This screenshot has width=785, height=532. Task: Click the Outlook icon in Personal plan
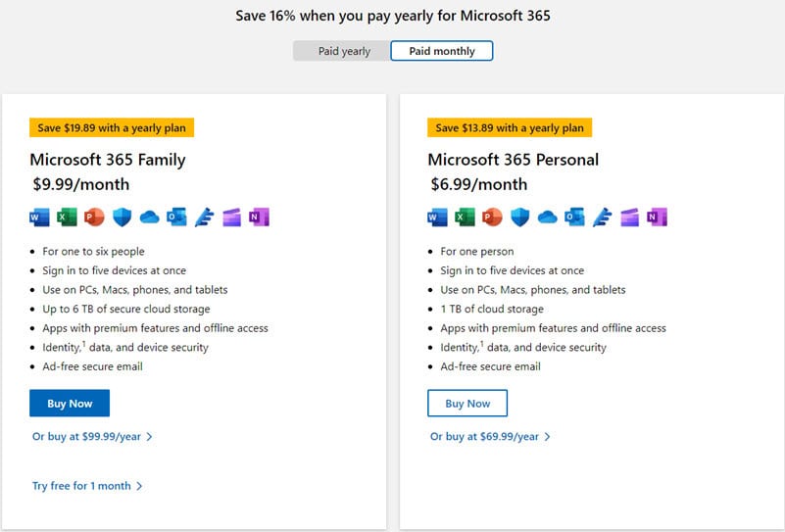coord(574,218)
